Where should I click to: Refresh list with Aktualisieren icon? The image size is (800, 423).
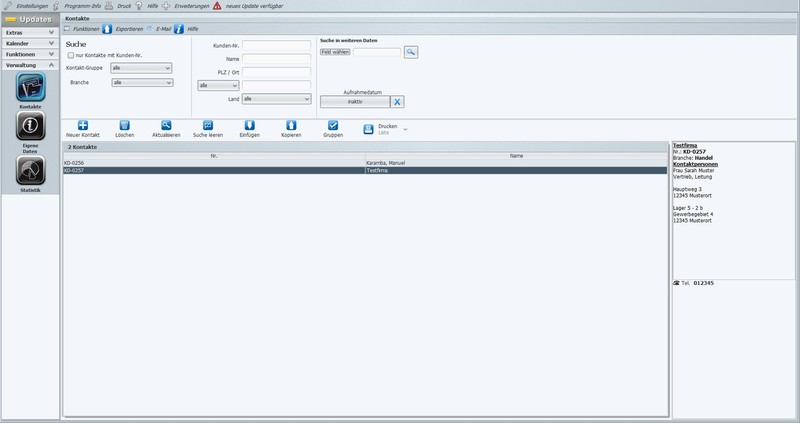(166, 126)
